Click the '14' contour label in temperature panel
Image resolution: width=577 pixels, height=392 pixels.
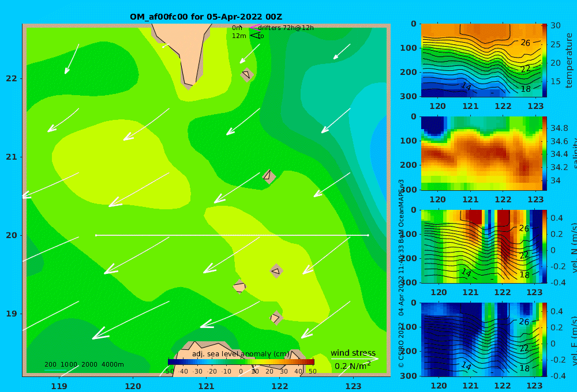coord(466,86)
